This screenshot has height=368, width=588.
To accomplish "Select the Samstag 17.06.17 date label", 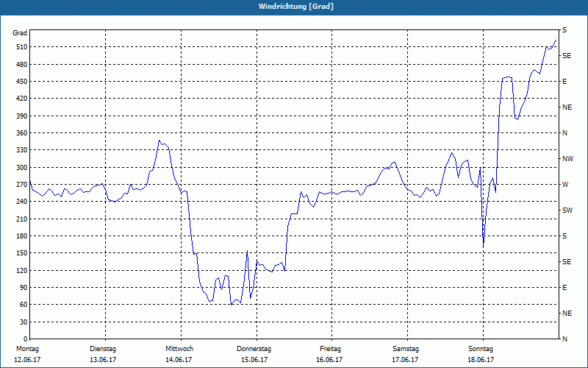I will 406,354.
